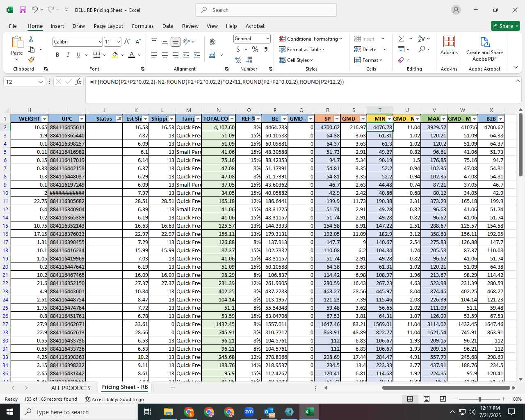Open the WEIGHT column filter dropdown
The width and height of the screenshot is (525, 420).
(x=45, y=119)
